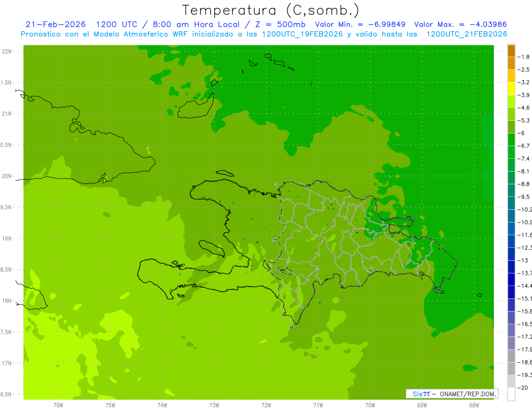The image size is (532, 411).
Task: Click the '-5.3' legend value
Action: pos(524,120)
